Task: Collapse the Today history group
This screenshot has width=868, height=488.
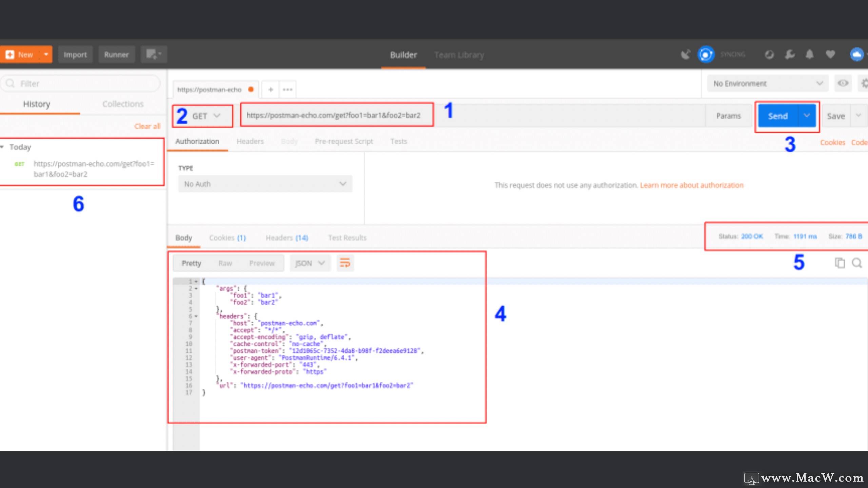Action: (2, 147)
